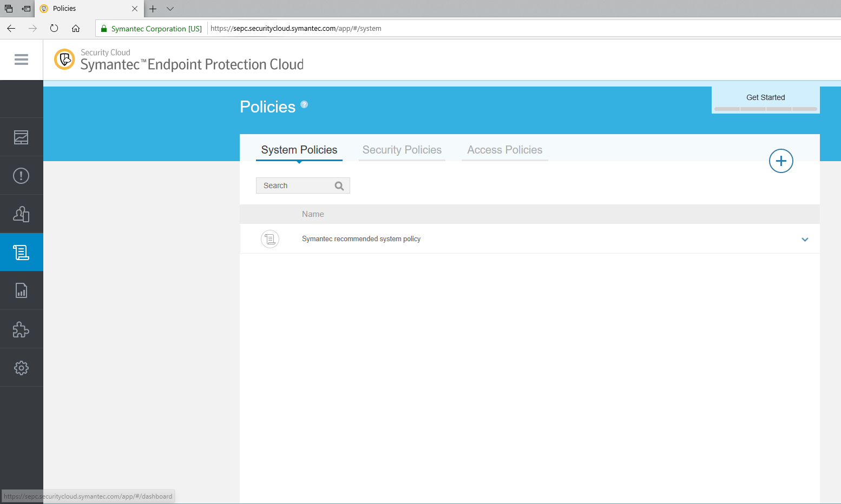Open the hamburger navigation menu
Image resolution: width=841 pixels, height=504 pixels.
(x=21, y=59)
